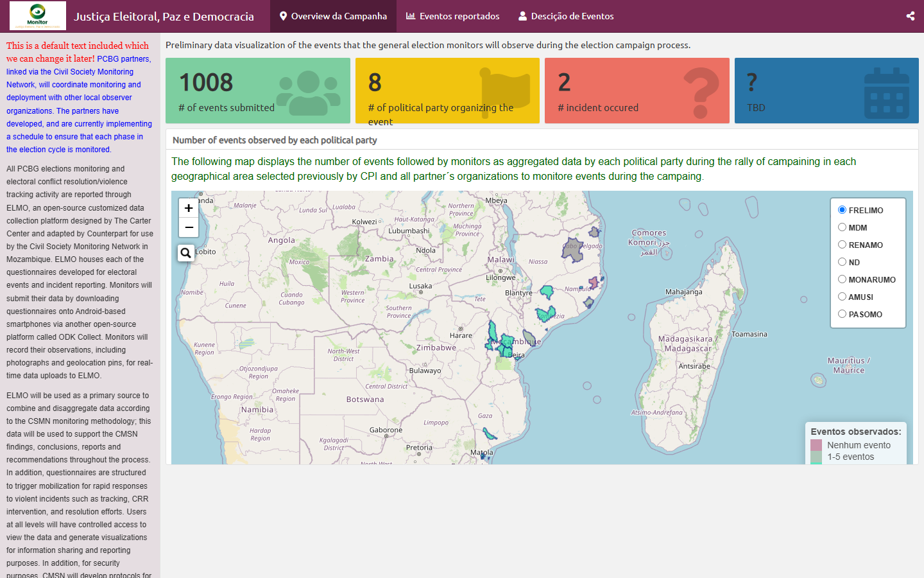Viewport: 924px width, 578px height.
Task: Open the Overview da Campanha tab
Action: [333, 16]
